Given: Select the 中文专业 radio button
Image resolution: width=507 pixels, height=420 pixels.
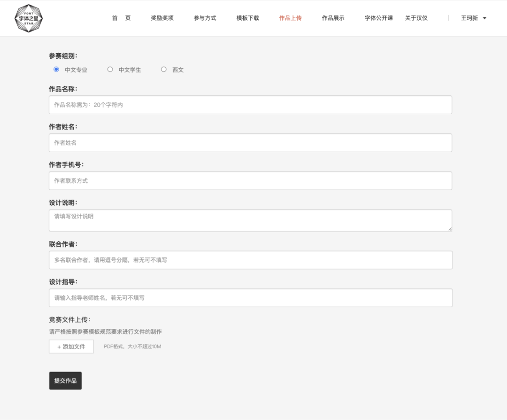Looking at the screenshot, I should tap(56, 69).
